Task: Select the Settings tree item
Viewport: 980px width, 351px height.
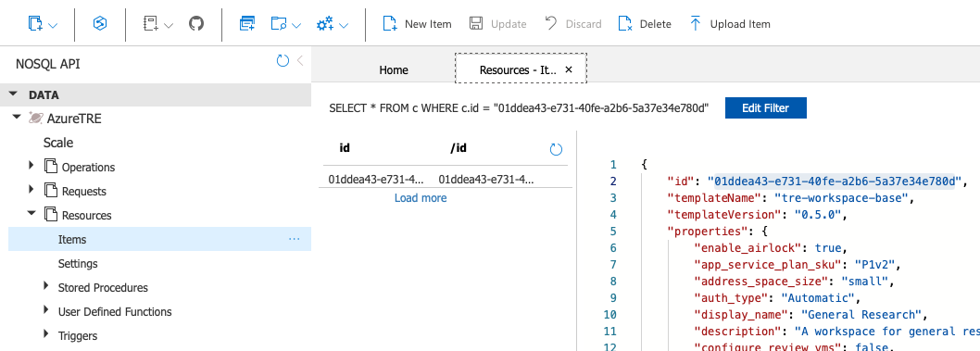Action: point(78,264)
